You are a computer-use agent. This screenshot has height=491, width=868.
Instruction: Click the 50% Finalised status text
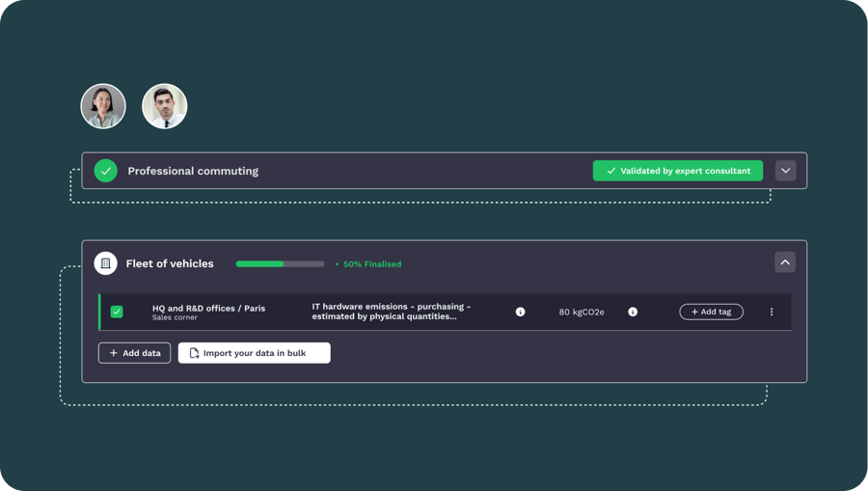372,264
